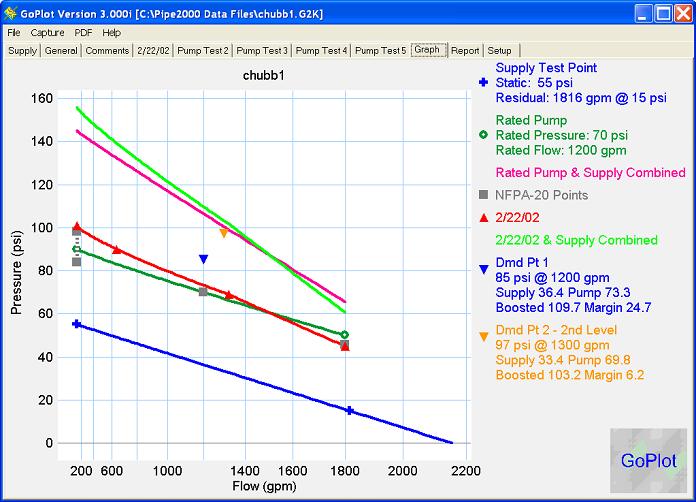Image resolution: width=696 pixels, height=502 pixels.
Task: Click the Flow (gpm) axis label
Action: click(264, 486)
